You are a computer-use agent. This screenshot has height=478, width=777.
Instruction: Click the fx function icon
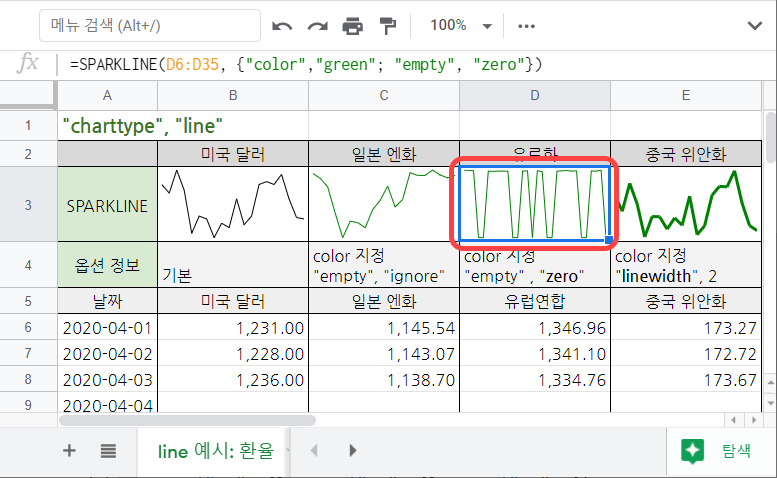point(29,64)
